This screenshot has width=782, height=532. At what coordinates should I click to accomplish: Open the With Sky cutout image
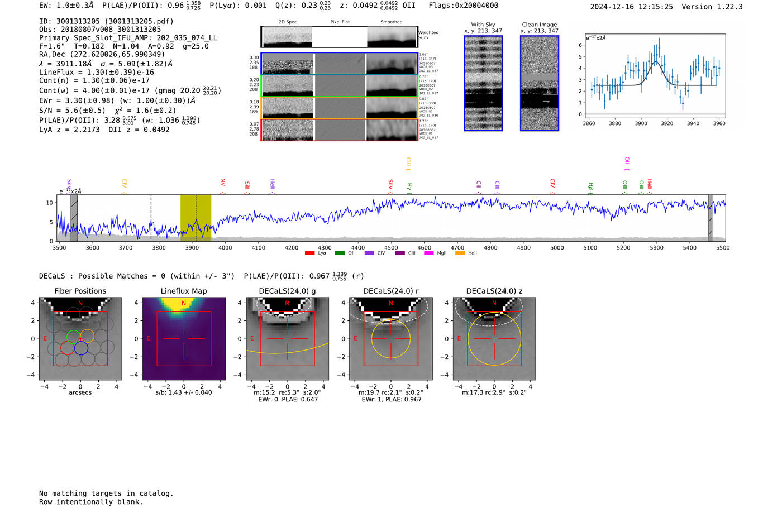[483, 83]
